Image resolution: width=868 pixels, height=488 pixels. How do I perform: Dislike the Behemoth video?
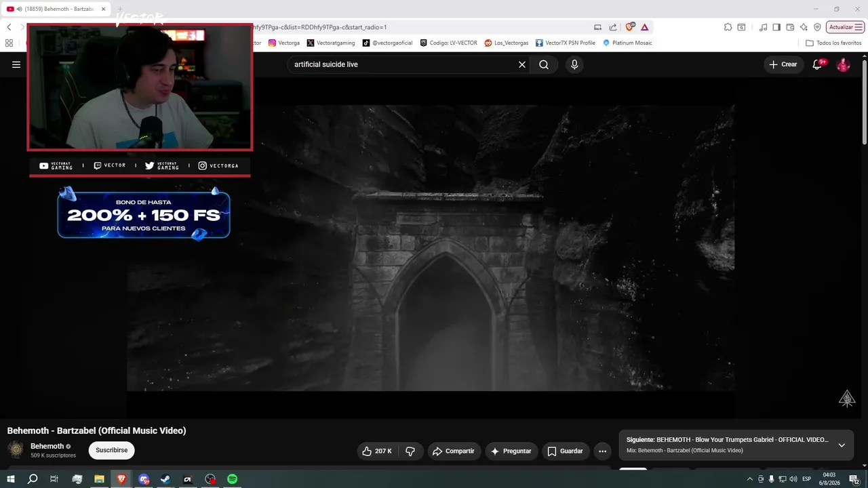click(x=410, y=451)
